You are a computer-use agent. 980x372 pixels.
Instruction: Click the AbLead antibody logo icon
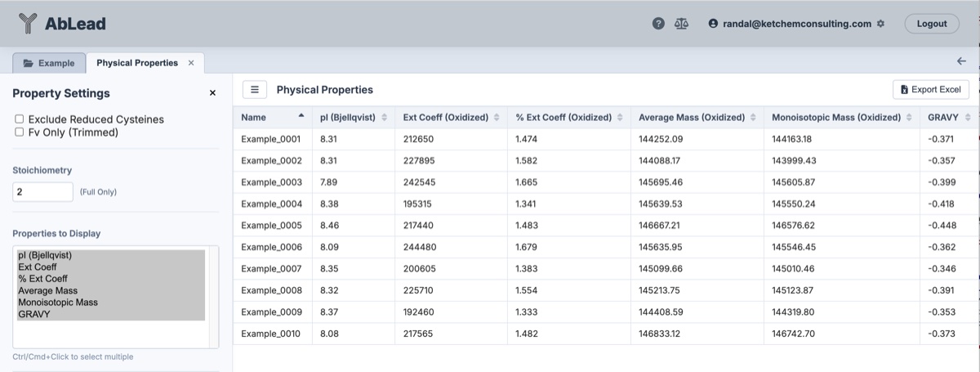pos(28,24)
